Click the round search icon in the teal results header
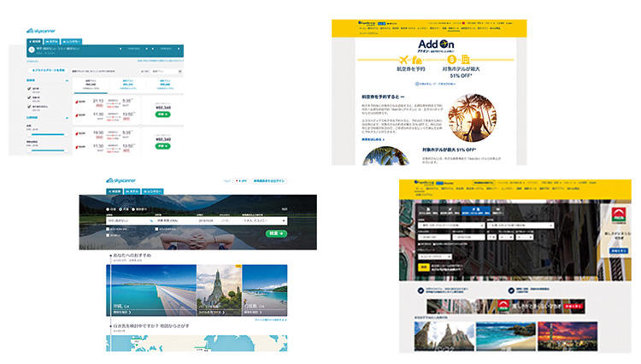Screen dimensions: 641x364 coord(31,49)
